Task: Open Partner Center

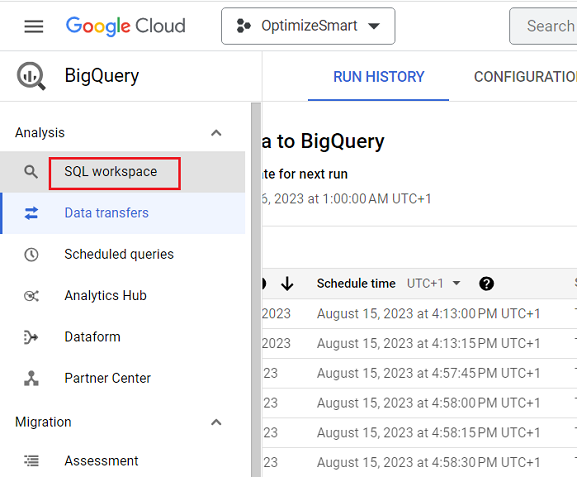Action: pyautogui.click(x=123, y=378)
